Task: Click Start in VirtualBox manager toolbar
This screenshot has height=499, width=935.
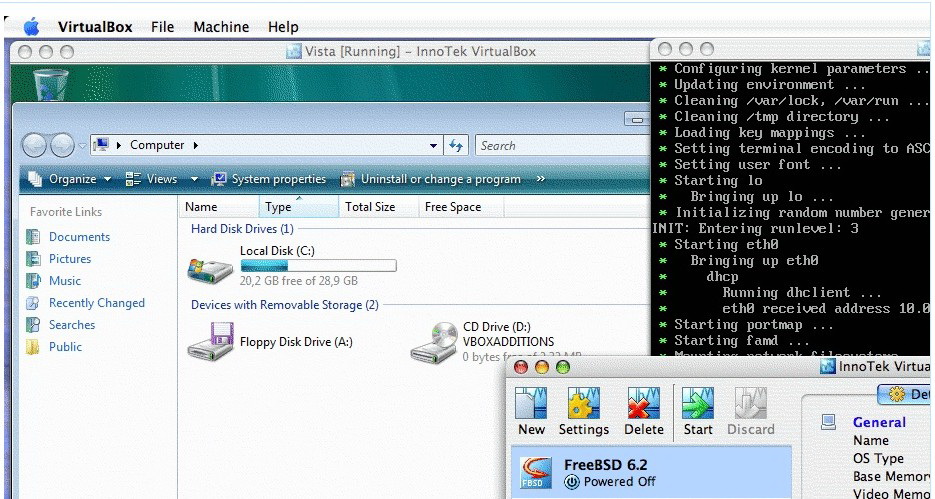Action: point(698,411)
